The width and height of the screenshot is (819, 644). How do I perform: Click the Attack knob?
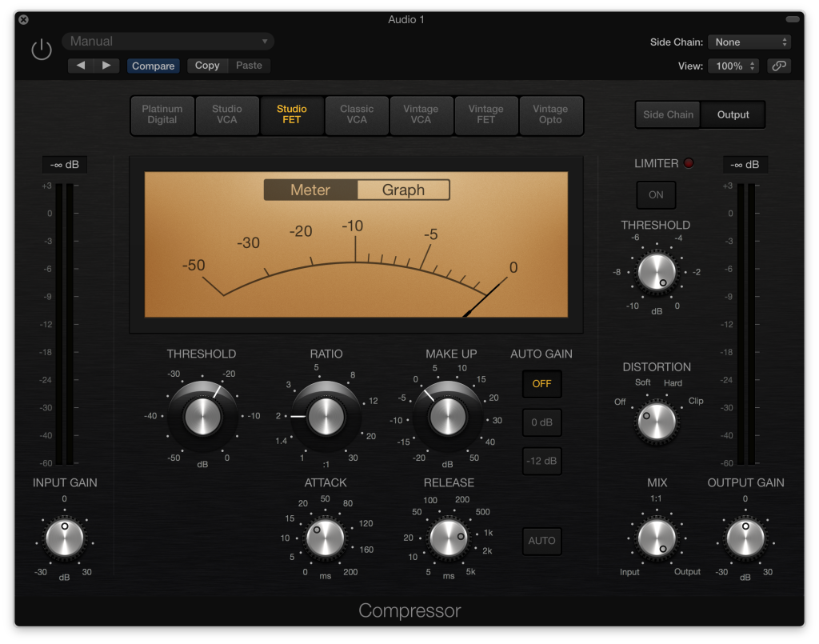325,538
